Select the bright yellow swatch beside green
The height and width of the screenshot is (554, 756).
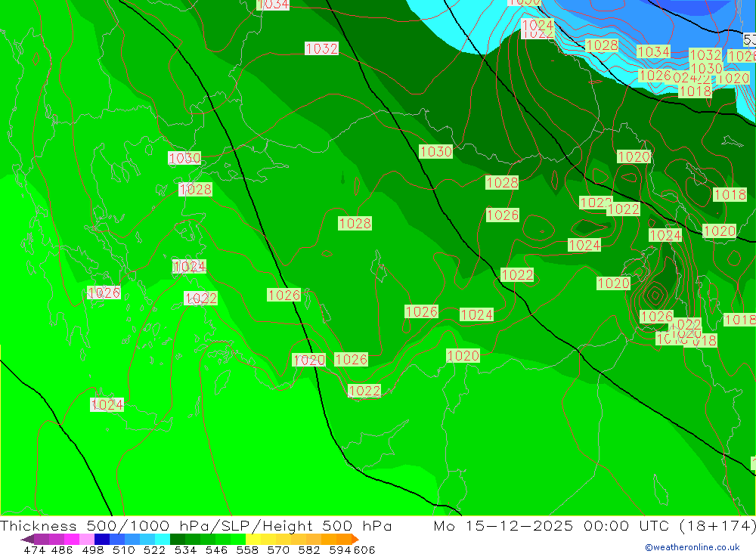tap(253, 539)
